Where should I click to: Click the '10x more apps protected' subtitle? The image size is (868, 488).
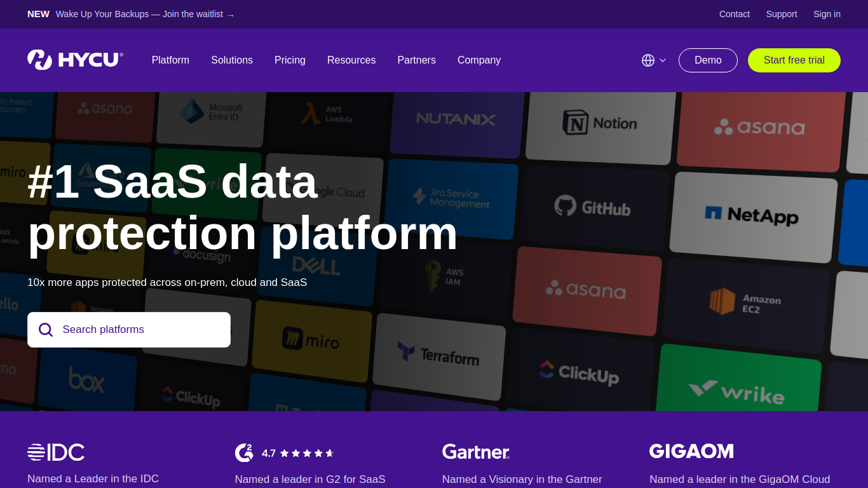167,282
